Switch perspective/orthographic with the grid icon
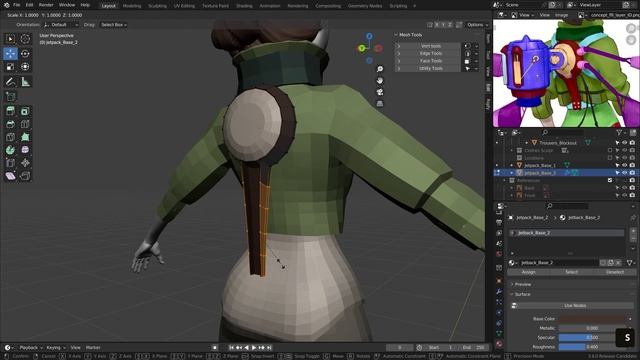640x360 pixels. tap(380, 103)
